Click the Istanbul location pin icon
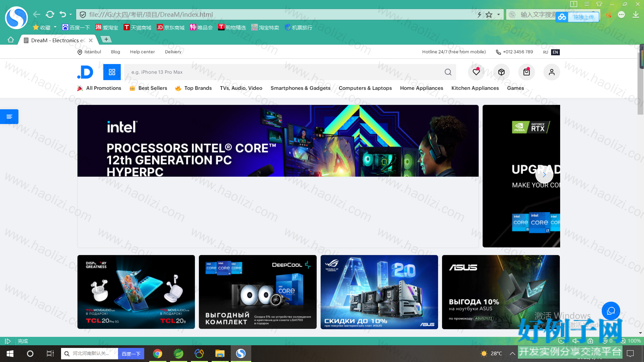Viewport: 644px width, 362px height. 80,52
